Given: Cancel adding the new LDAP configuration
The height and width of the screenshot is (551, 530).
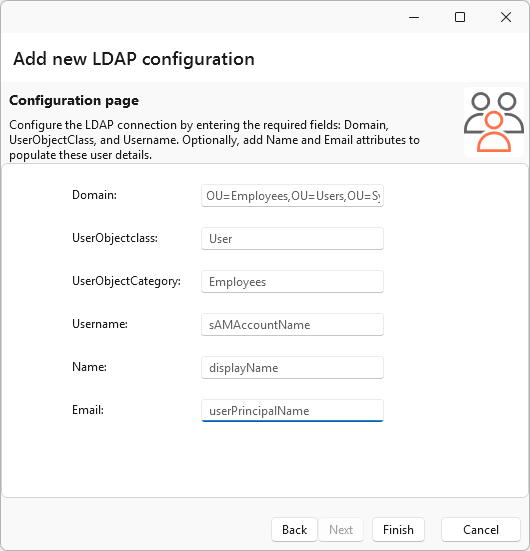Looking at the screenshot, I should click(x=481, y=530).
